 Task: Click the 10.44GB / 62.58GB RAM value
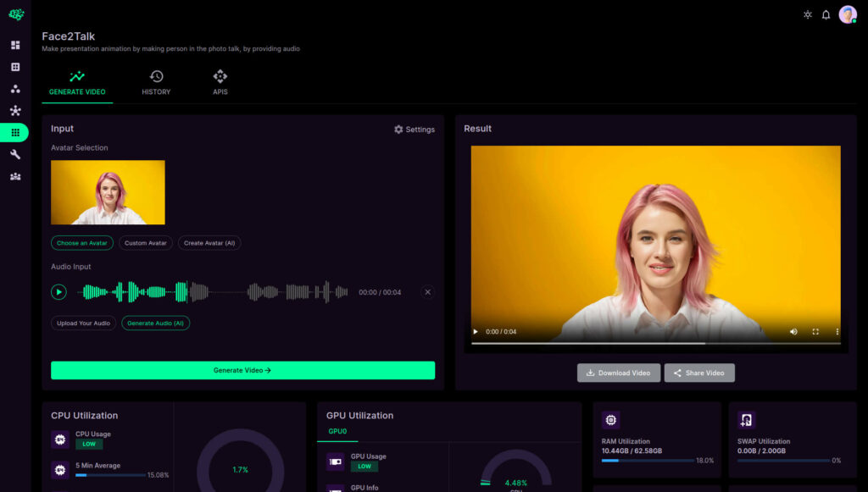[632, 451]
